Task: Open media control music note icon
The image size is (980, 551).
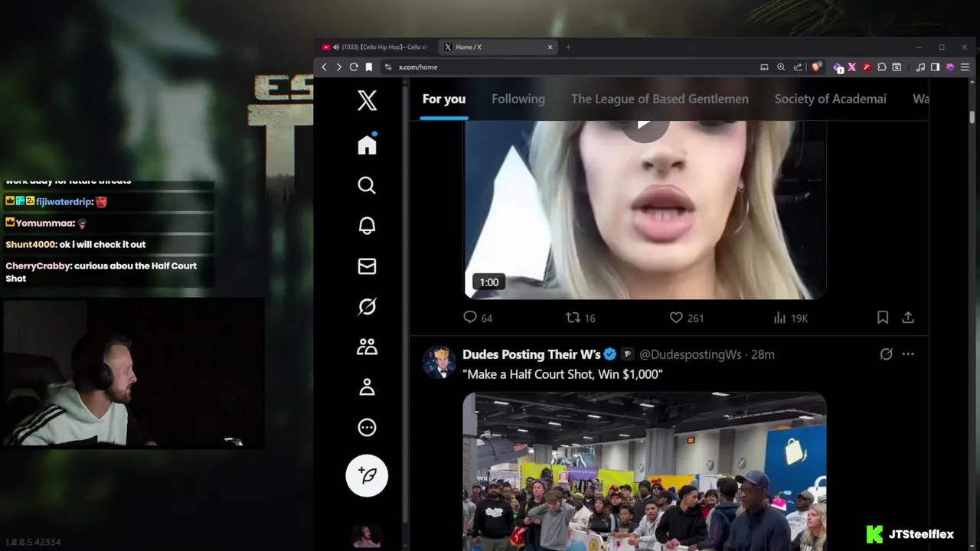Action: [x=920, y=67]
